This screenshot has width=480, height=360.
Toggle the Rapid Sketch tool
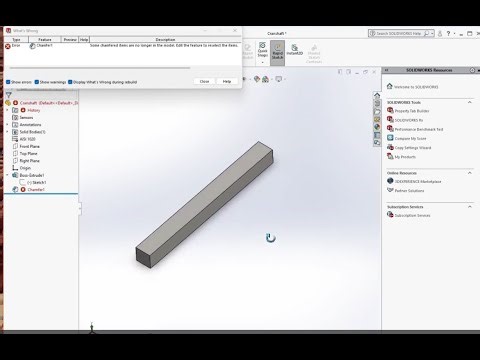277,53
